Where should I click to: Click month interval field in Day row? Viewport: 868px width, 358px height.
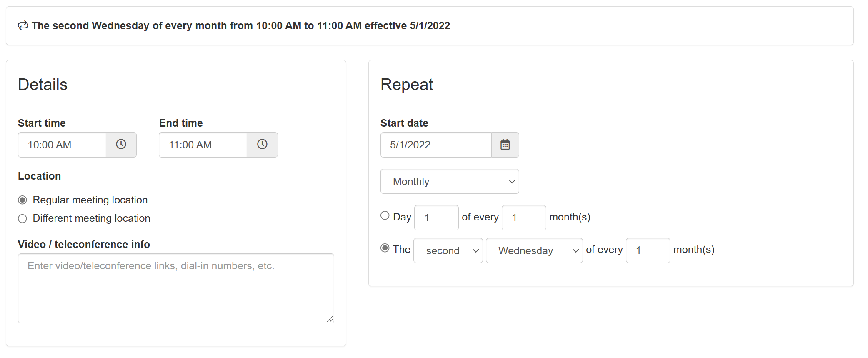tap(523, 218)
